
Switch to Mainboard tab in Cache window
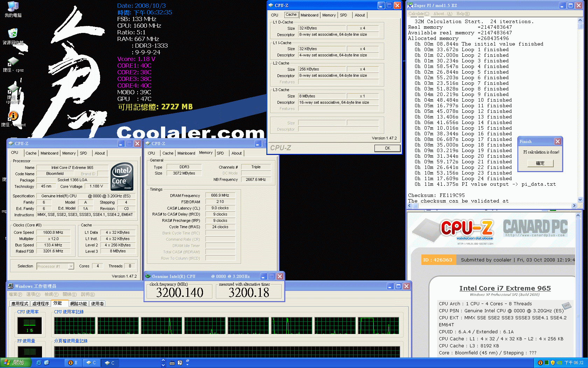pos(309,15)
